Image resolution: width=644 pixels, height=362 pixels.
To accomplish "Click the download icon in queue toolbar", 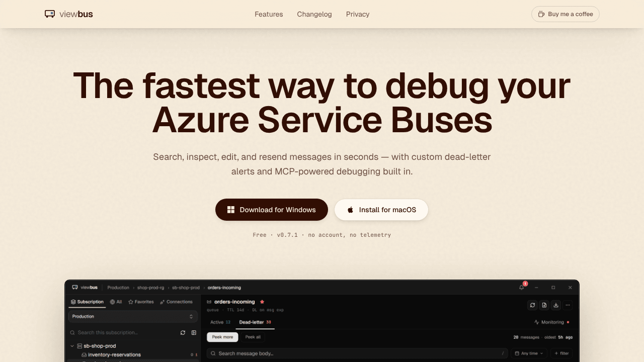I will pyautogui.click(x=556, y=305).
